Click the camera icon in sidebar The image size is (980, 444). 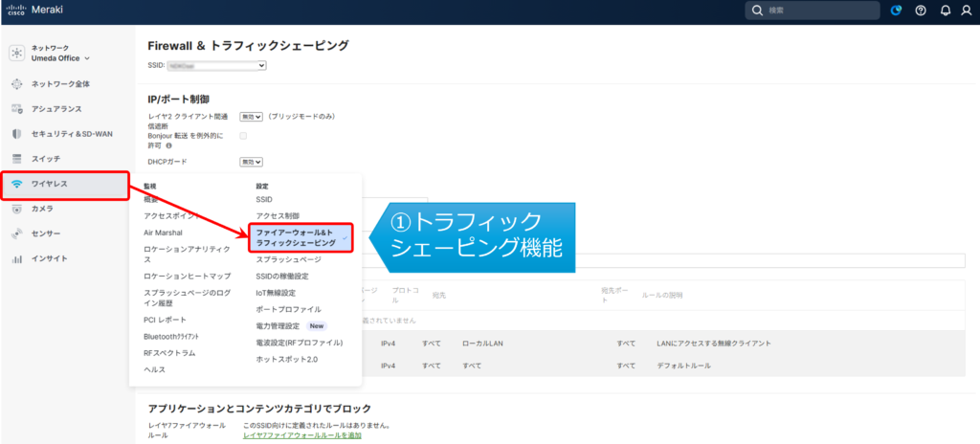click(17, 209)
